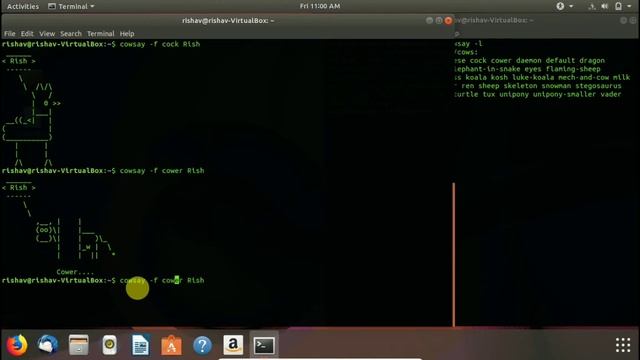Open the clock showing Fri 11:00 AM

[x=320, y=6]
